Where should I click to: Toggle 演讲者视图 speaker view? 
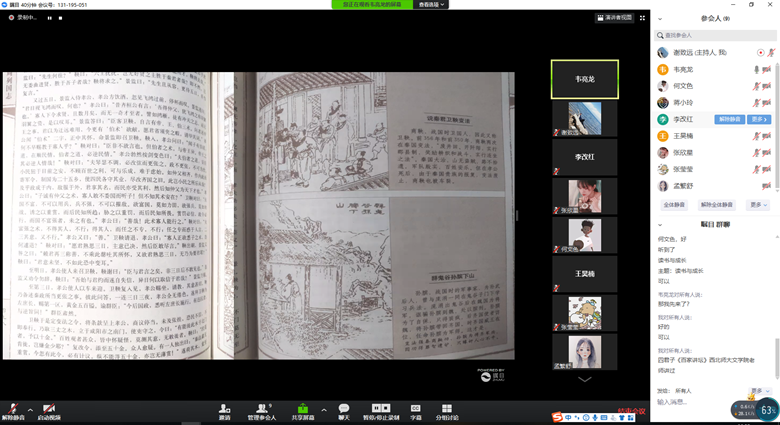(614, 17)
